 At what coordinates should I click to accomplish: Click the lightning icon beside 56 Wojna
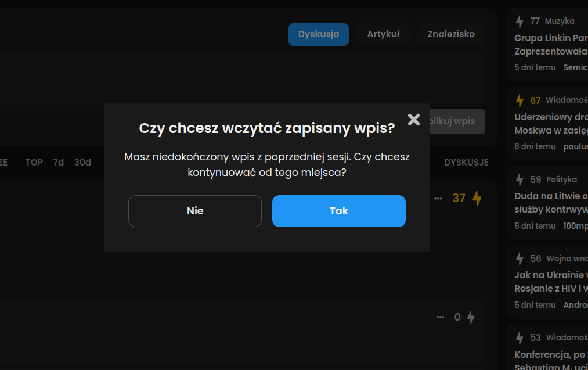520,258
